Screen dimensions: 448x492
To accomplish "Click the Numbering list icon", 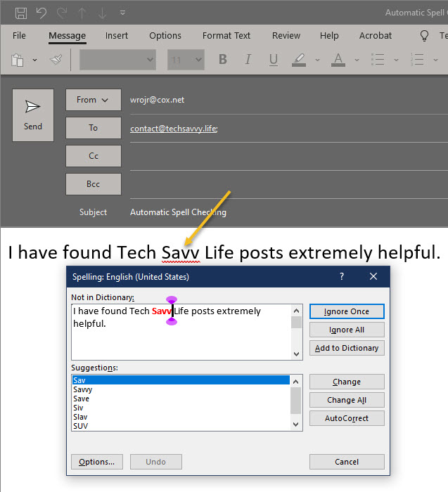I will pos(417,59).
